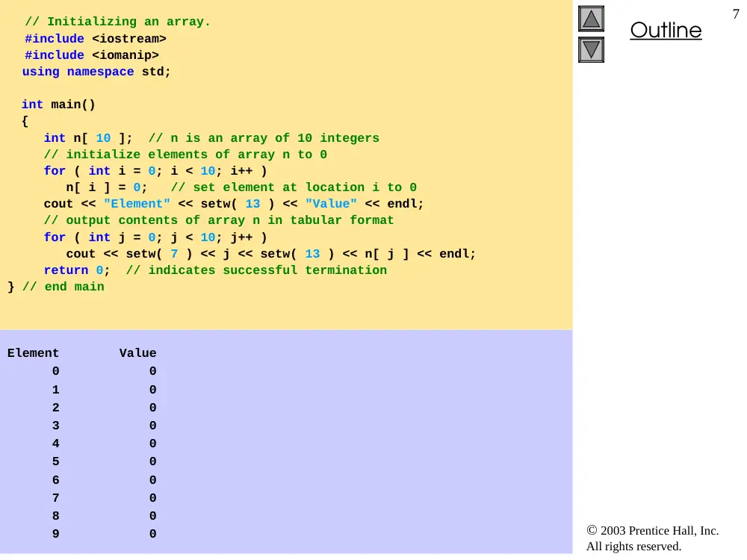Select the "using namespace std;" line

point(96,72)
